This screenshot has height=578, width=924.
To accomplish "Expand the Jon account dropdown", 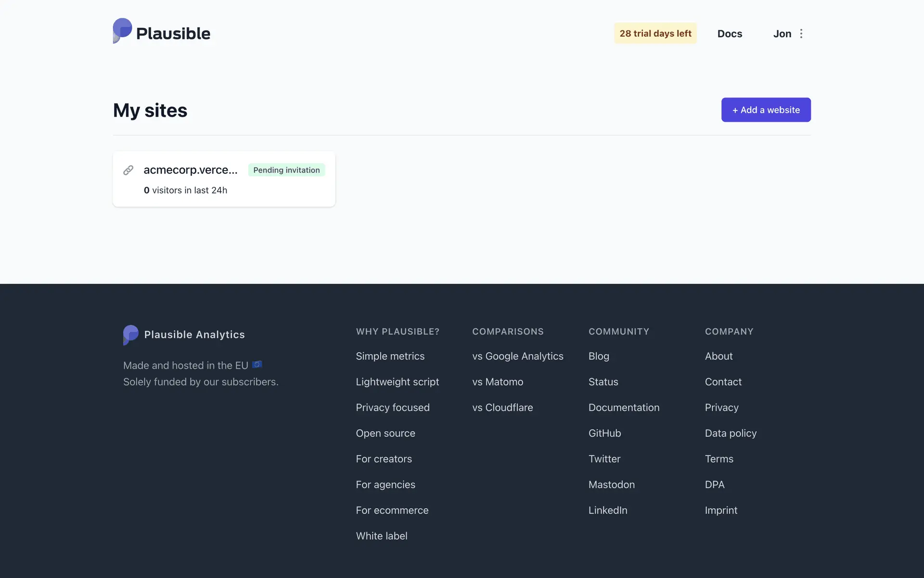I will tap(782, 34).
